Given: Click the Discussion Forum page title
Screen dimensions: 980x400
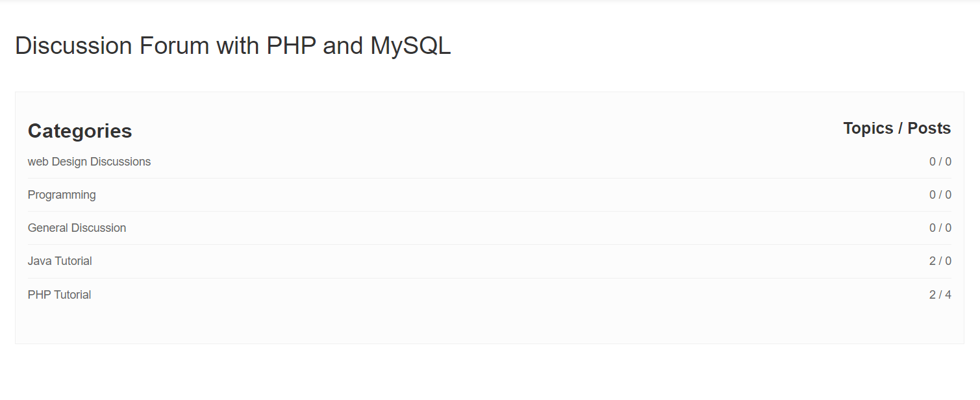Looking at the screenshot, I should [233, 45].
